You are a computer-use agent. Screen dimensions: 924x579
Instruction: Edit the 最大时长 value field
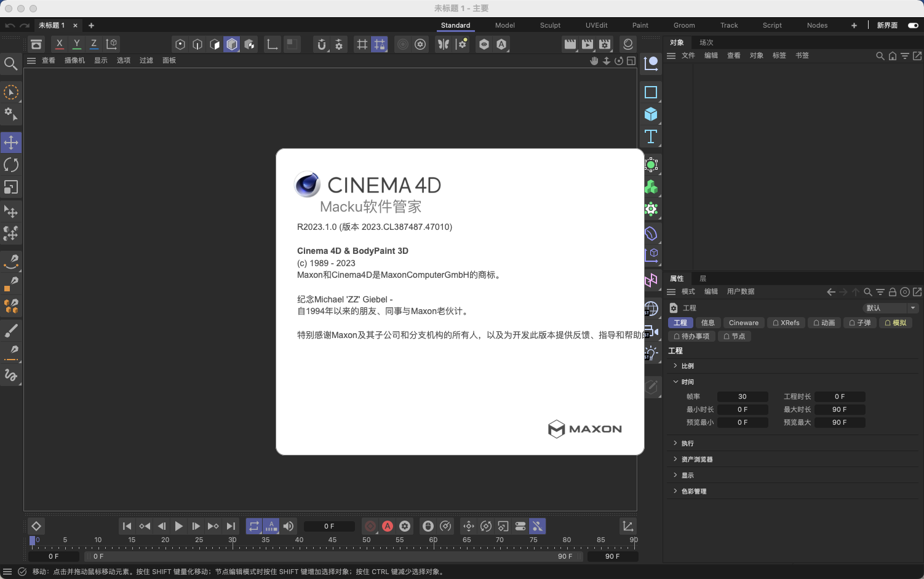(840, 409)
